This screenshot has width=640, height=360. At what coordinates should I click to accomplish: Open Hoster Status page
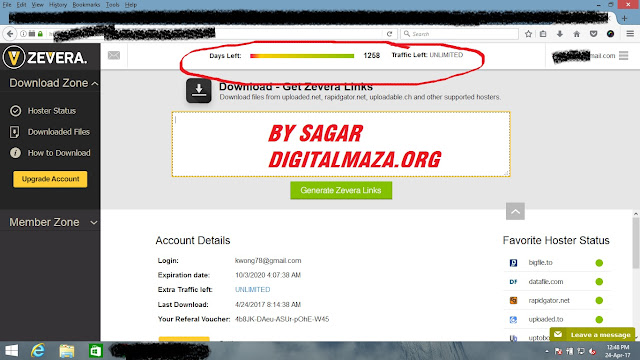click(x=43, y=111)
